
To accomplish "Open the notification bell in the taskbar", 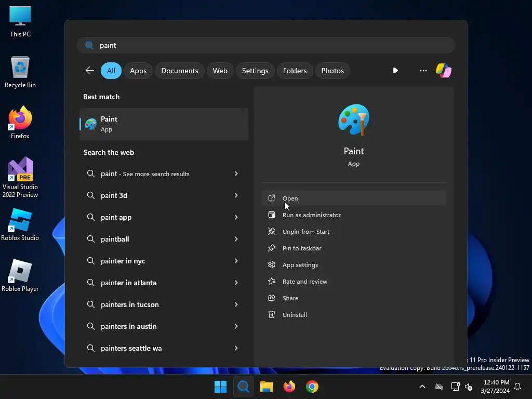I will (x=517, y=387).
